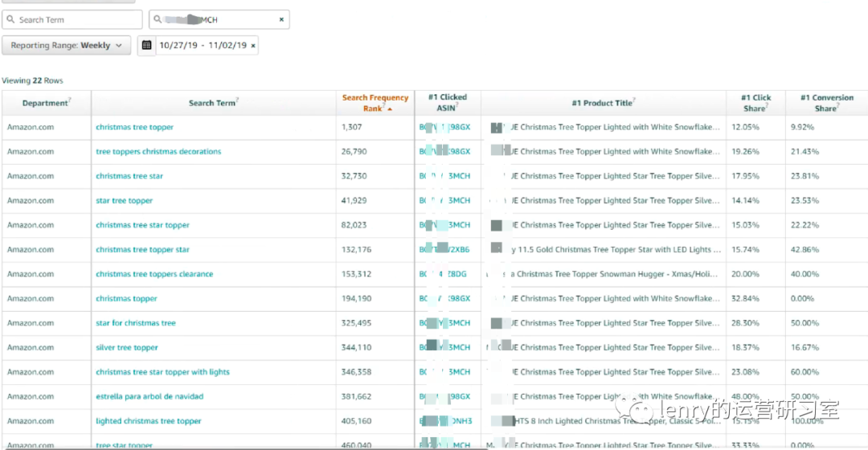
Task: Select conversion share value 9.92%
Action: [x=802, y=127]
